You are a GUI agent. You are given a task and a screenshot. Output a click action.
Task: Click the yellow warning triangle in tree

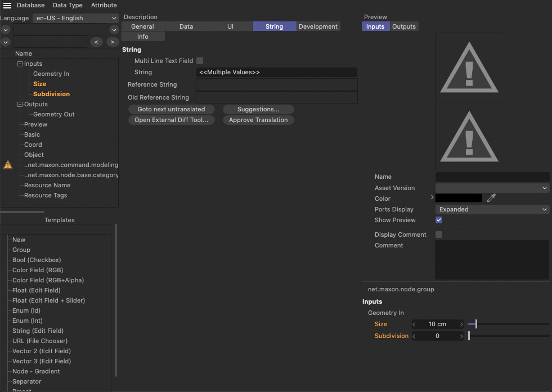point(8,165)
